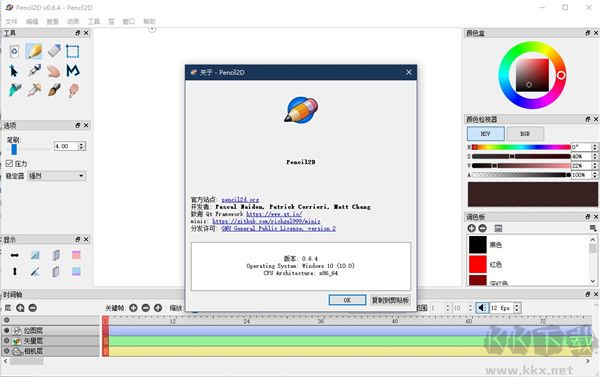Toggle timeline sound speaker button
Viewport: 600px width, 377px height.
[482, 308]
